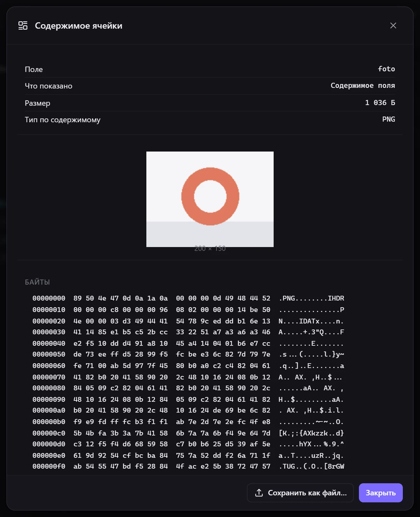Select the field value foto
This screenshot has width=420, height=517.
pyautogui.click(x=386, y=69)
